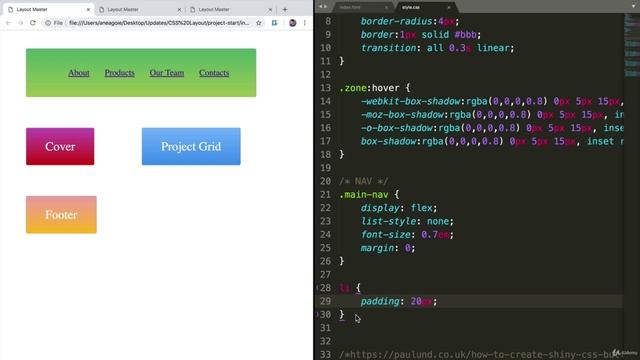Click the browser back arrow

click(x=9, y=23)
